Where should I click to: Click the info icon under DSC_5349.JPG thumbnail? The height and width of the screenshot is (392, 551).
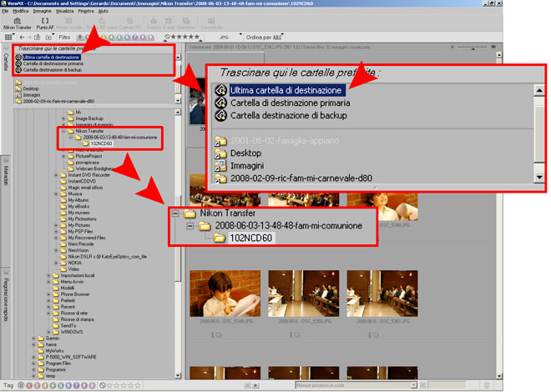point(212,335)
